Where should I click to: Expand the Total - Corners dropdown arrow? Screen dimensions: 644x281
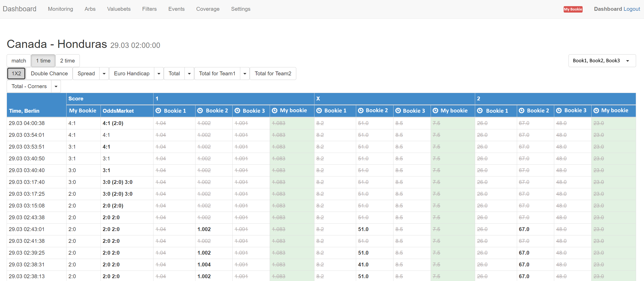pyautogui.click(x=56, y=86)
